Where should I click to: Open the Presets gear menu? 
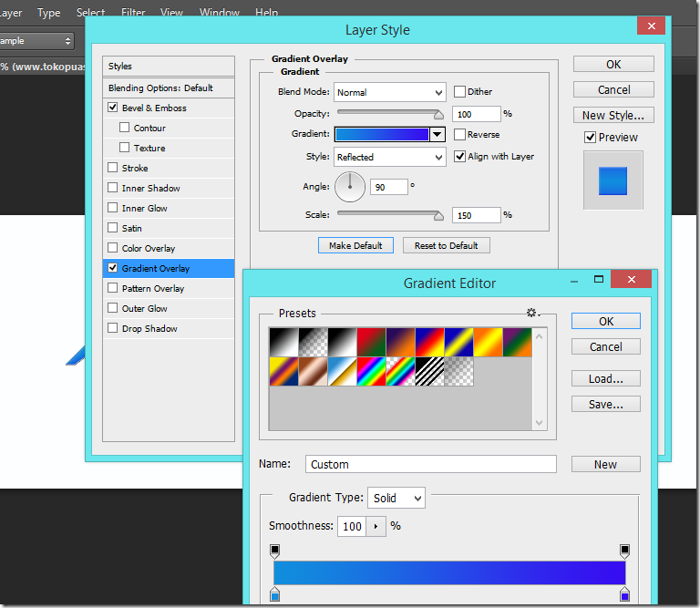pyautogui.click(x=532, y=313)
